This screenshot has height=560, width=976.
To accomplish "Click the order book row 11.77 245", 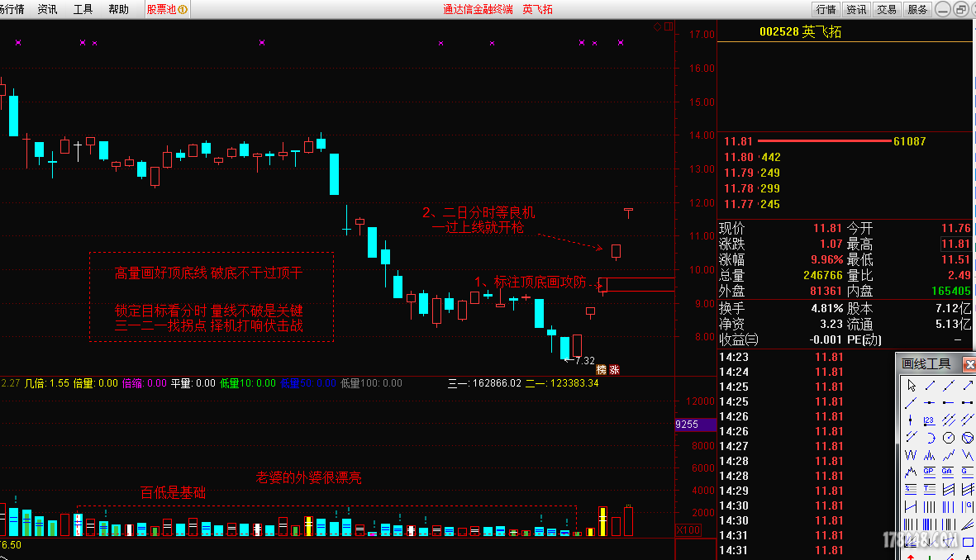I will (752, 204).
